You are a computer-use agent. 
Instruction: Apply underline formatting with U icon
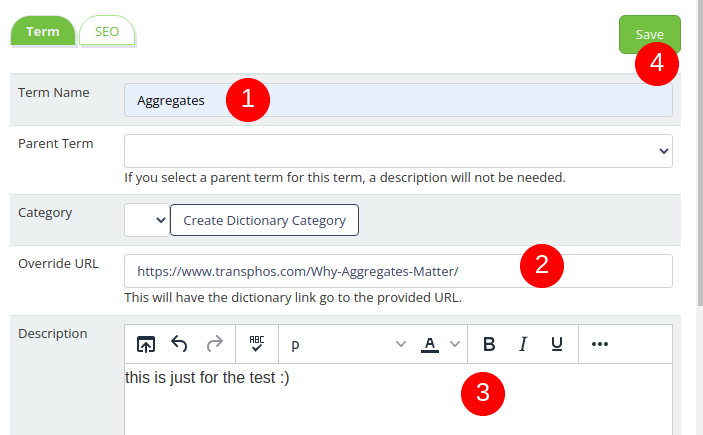tap(556, 344)
